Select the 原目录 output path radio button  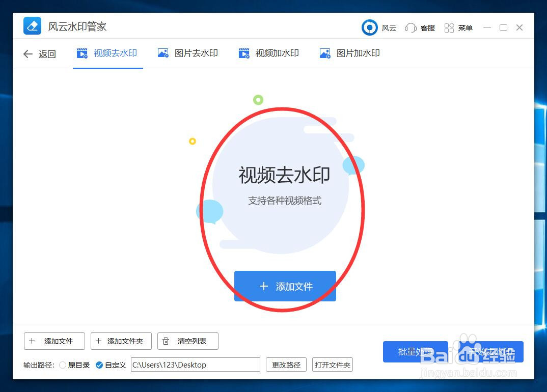click(63, 365)
